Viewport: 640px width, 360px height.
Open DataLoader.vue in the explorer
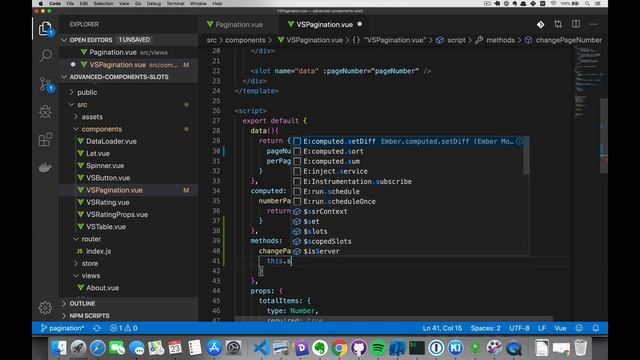111,141
